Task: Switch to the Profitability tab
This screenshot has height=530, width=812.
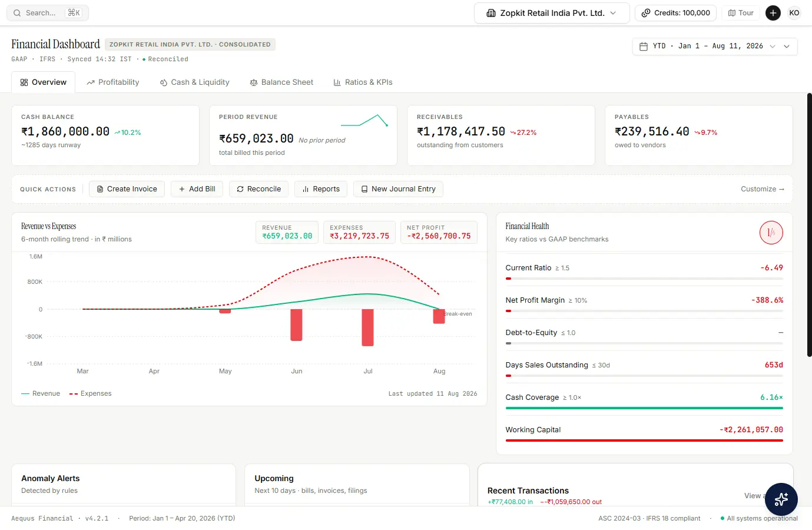Action: point(113,82)
